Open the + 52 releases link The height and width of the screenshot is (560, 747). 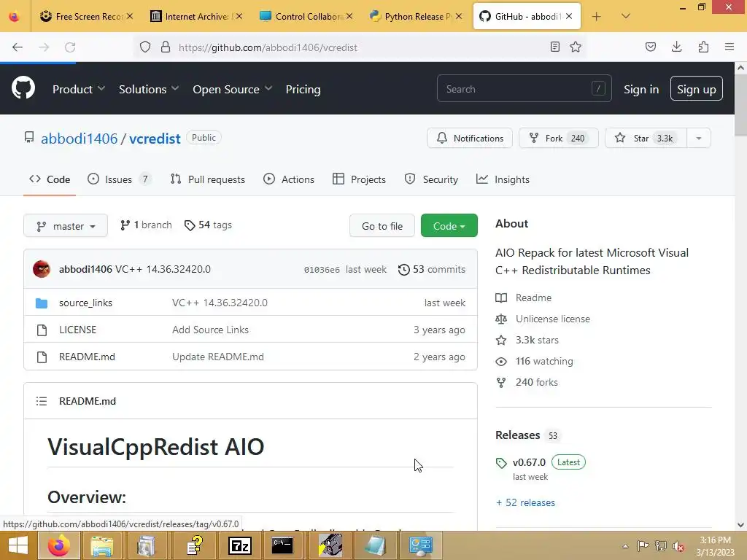525,502
